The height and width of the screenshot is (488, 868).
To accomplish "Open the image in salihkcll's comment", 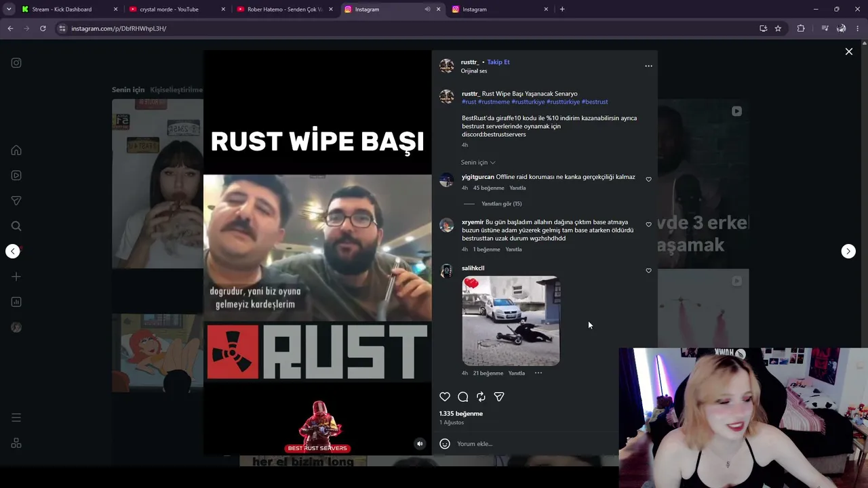I will pyautogui.click(x=511, y=321).
